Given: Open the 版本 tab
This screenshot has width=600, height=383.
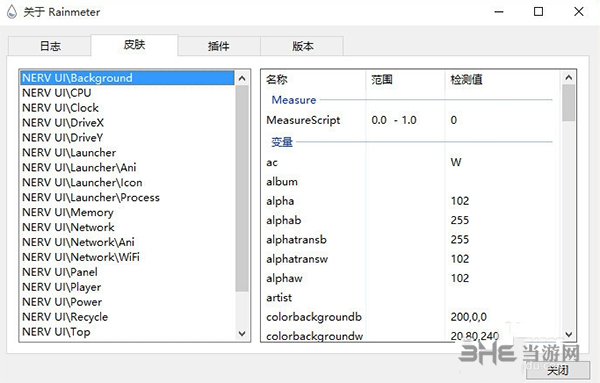Looking at the screenshot, I should pyautogui.click(x=302, y=46).
